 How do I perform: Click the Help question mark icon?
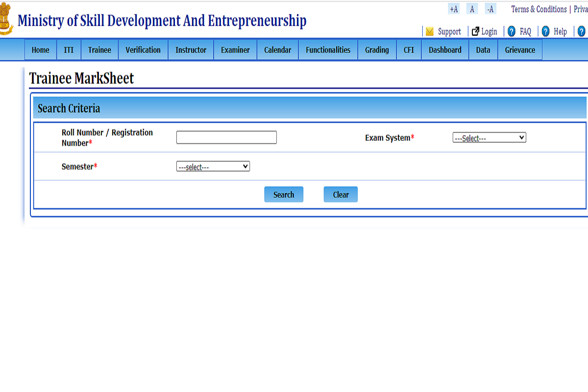click(x=545, y=31)
